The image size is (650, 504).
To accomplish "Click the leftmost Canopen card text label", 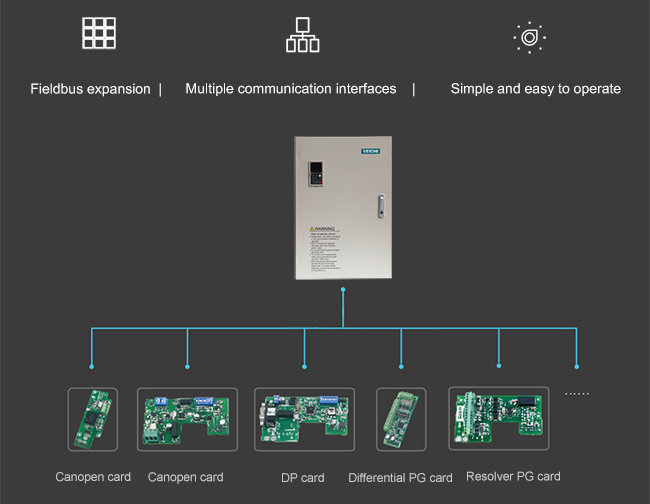I will point(92,477).
